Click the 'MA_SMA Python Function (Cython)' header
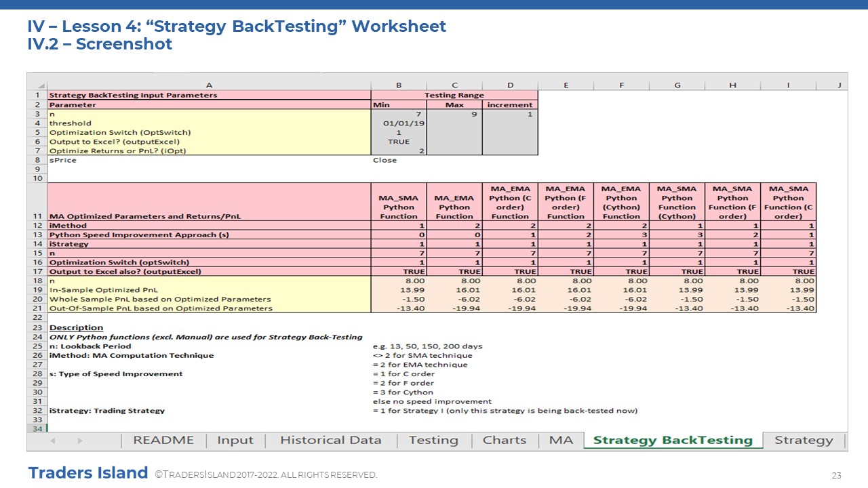868x488 pixels. (677, 202)
